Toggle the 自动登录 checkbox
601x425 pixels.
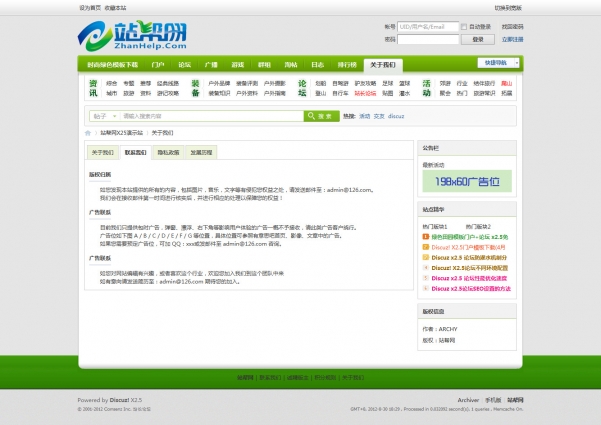click(x=463, y=27)
